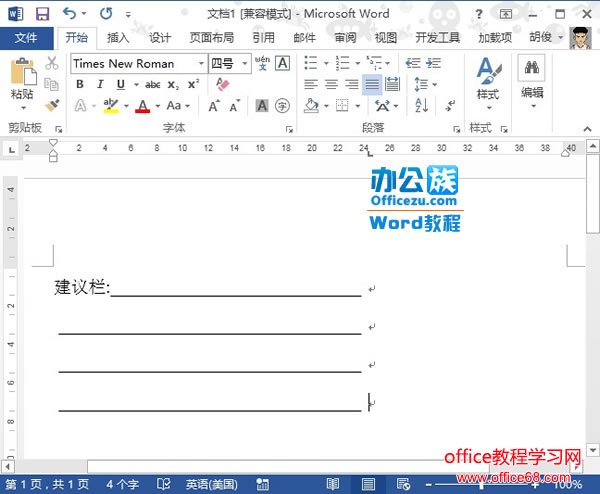The image size is (600, 494).
Task: Toggle character shading
Action: [x=262, y=106]
